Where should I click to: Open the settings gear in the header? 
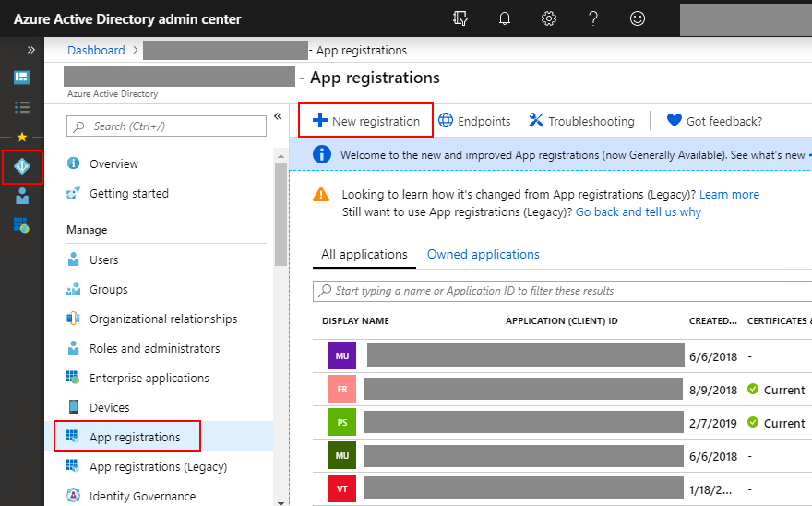549,18
